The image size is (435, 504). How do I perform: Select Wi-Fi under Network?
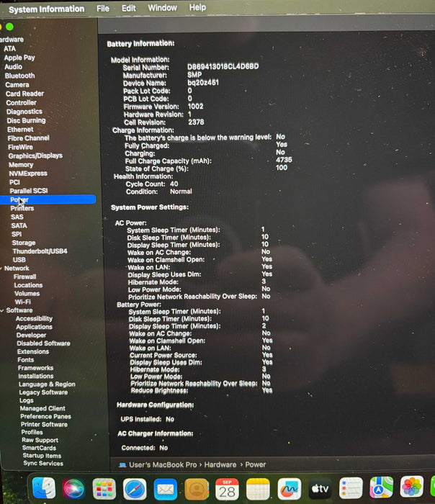pos(22,302)
